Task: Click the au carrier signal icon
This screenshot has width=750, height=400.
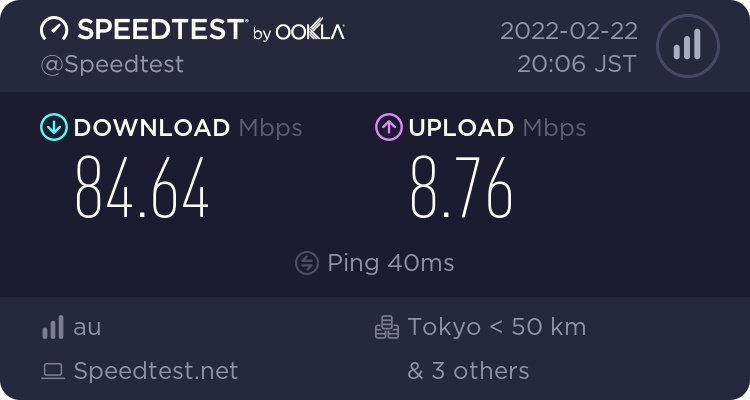Action: click(x=52, y=327)
